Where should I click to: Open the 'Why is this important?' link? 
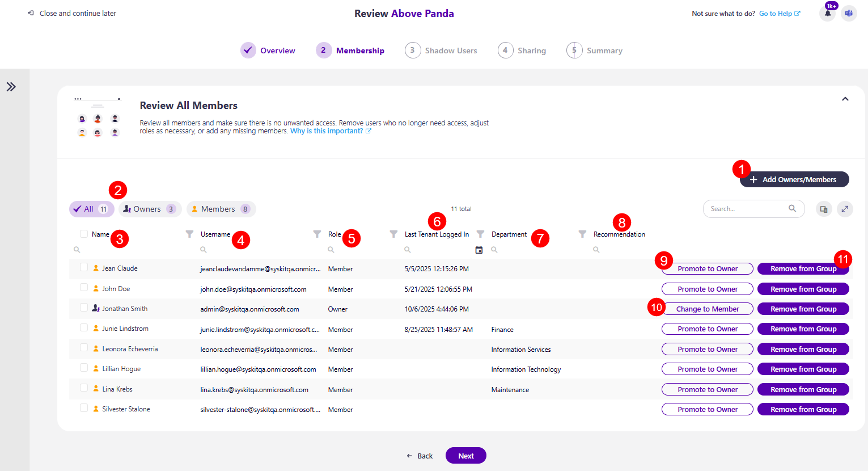click(328, 131)
